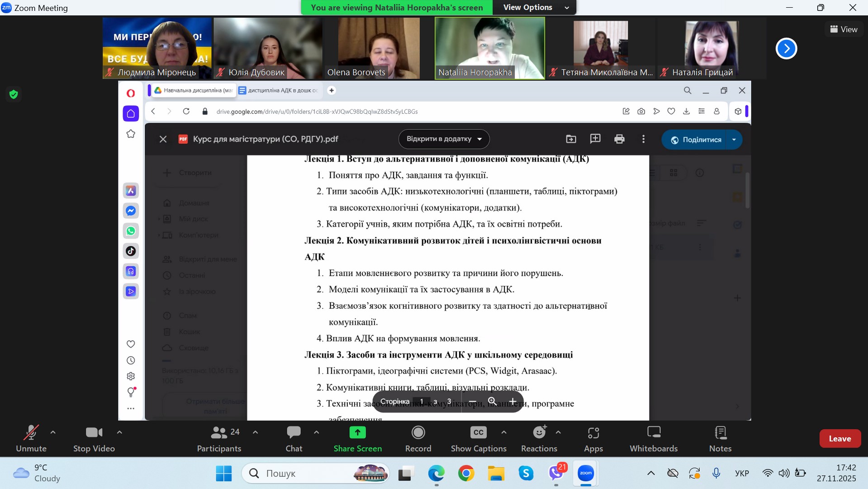Open Whiteboards
Screen dimensions: 868x489
654,438
